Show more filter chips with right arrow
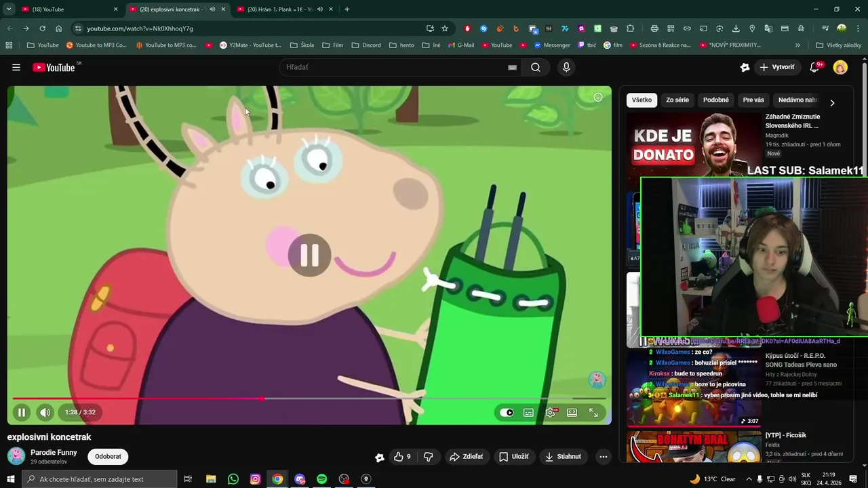The image size is (868, 488). point(832,102)
